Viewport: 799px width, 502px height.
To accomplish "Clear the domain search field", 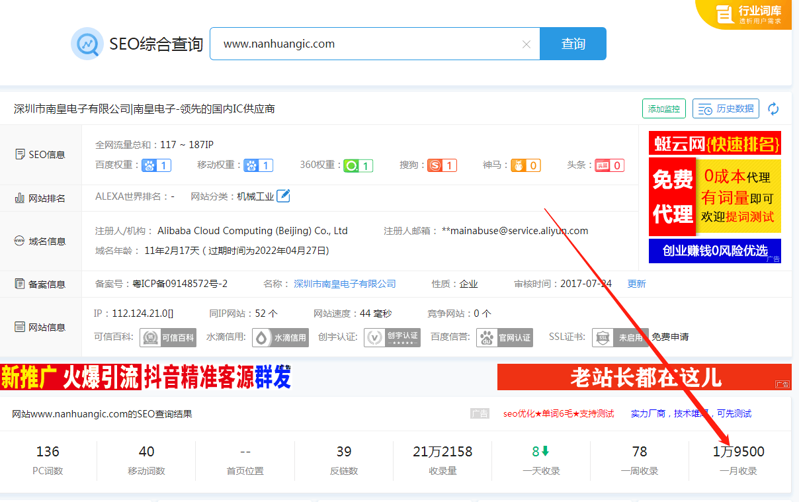I will (526, 44).
